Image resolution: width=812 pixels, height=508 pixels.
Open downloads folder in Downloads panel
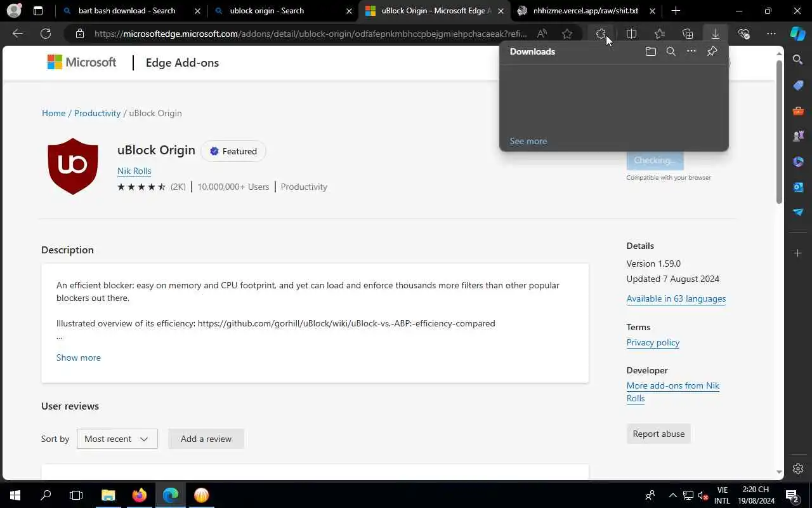[x=650, y=51]
